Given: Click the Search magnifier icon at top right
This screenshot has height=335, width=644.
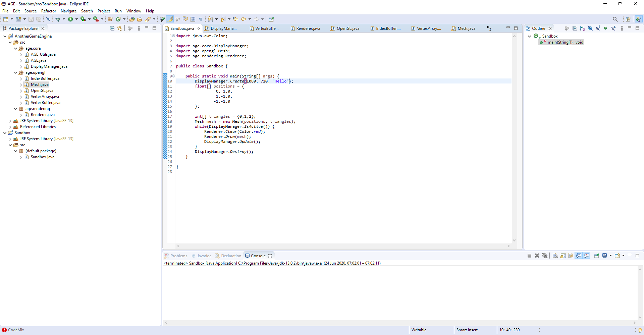Looking at the screenshot, I should click(615, 19).
